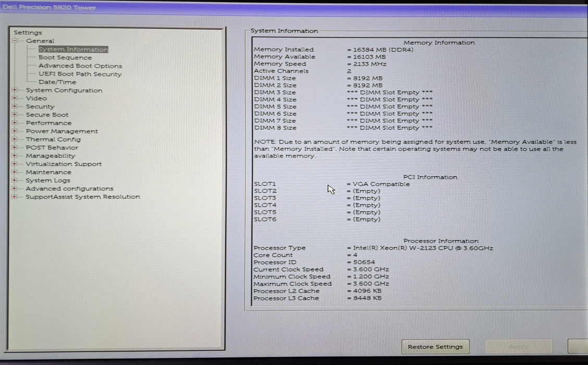
Task: Select the Thermal Config label
Action: click(53, 139)
